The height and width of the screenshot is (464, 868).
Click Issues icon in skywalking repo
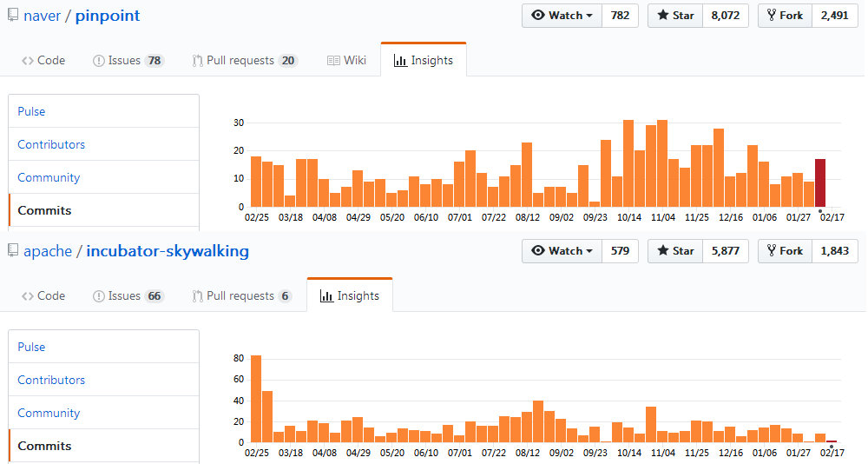[x=99, y=296]
